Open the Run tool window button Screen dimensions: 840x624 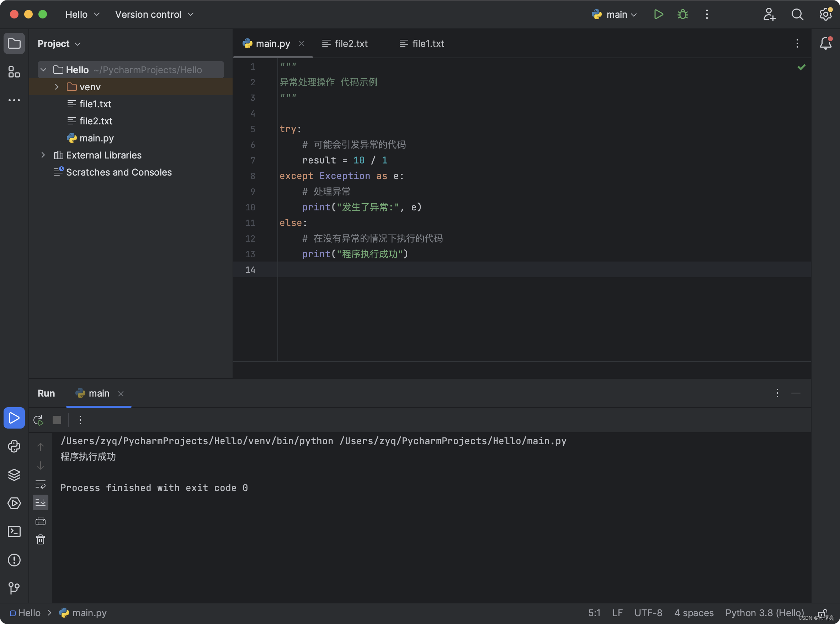tap(14, 418)
